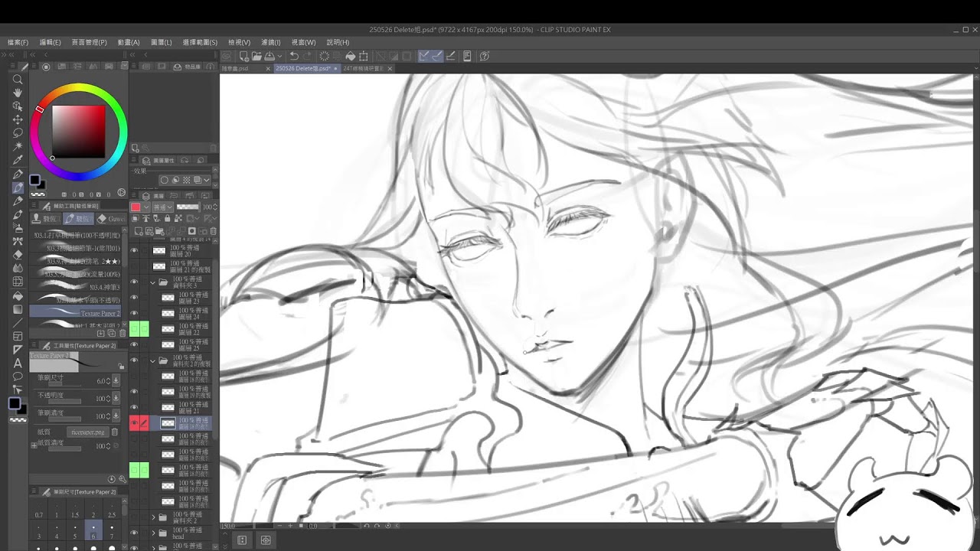Screen dimensions: 980x551
Task: Select the Straight line figure tool
Action: [18, 322]
